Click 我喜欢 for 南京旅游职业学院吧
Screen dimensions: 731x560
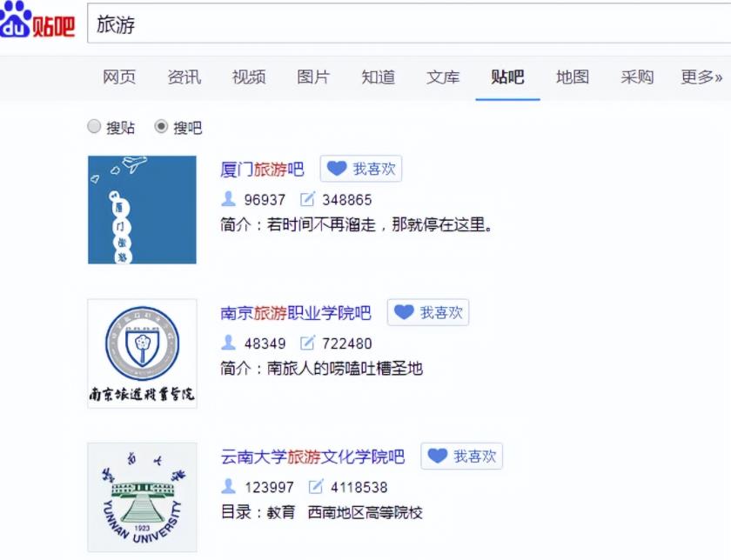click(428, 312)
